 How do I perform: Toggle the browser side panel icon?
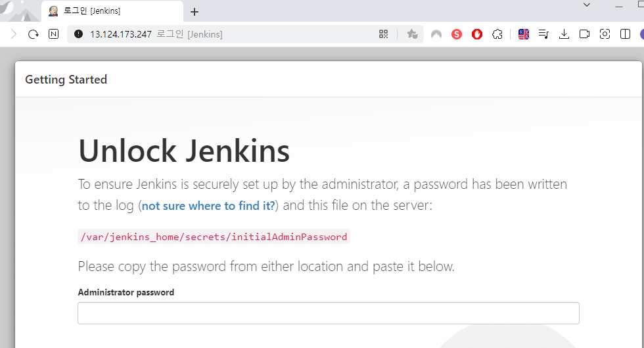pyautogui.click(x=625, y=34)
